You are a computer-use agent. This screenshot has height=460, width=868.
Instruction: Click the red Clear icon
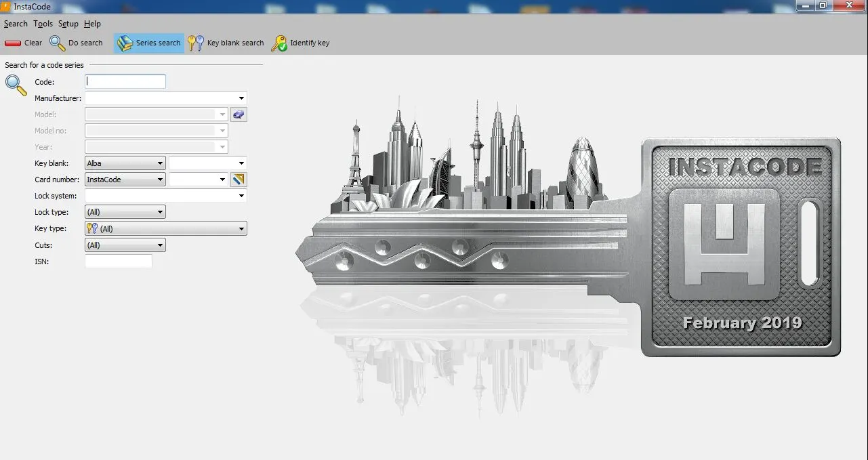13,43
